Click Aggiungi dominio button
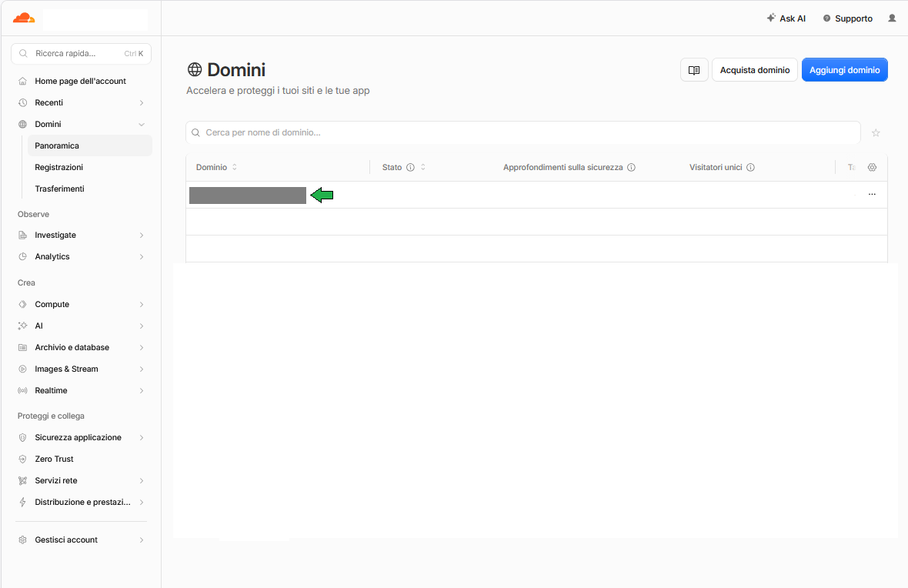This screenshot has width=908, height=588. (844, 70)
